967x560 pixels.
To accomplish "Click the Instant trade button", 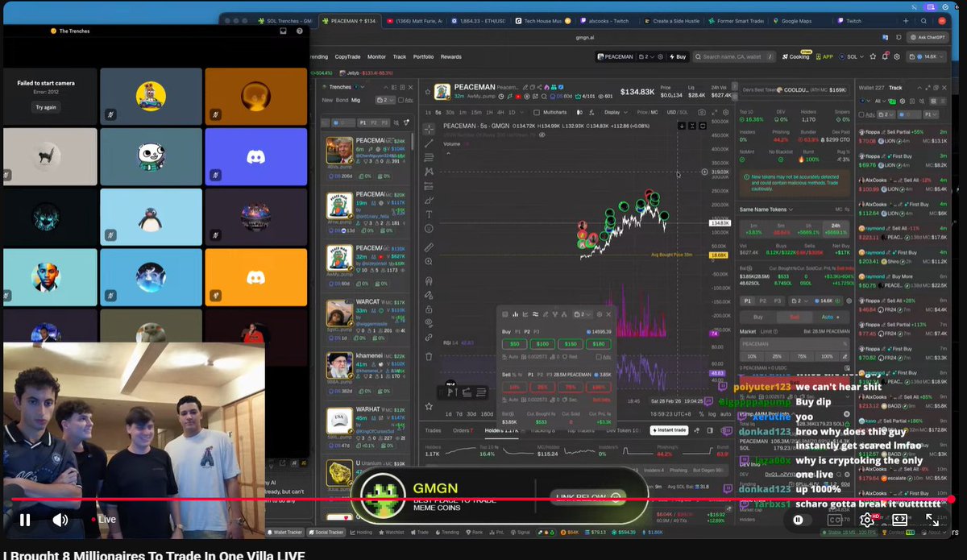I will (667, 430).
